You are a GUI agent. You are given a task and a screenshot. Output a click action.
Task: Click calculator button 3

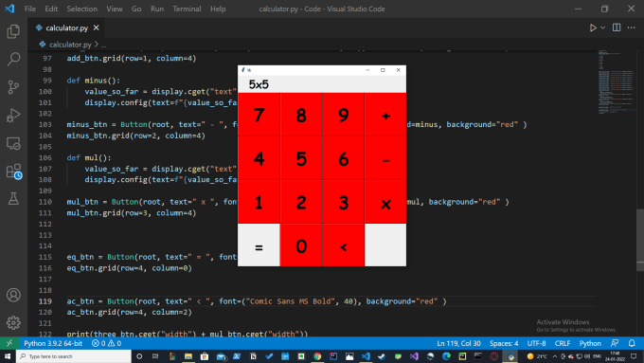pyautogui.click(x=344, y=202)
